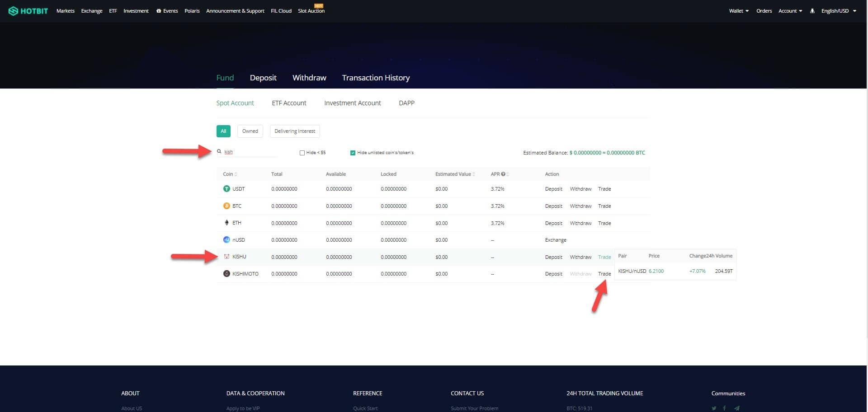
Task: Click the KISHU coin icon
Action: coord(226,257)
